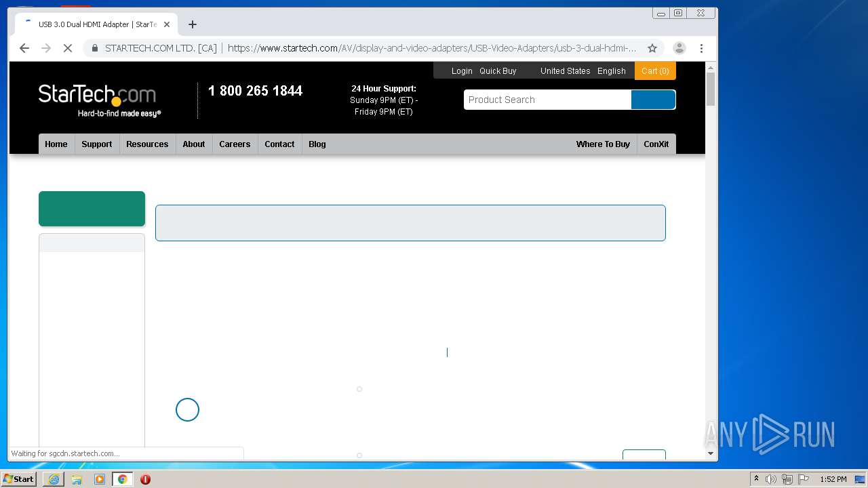Close the USB 3.0 Dual HDMI Adapter tab
Image resolution: width=868 pixels, height=488 pixels.
(167, 24)
